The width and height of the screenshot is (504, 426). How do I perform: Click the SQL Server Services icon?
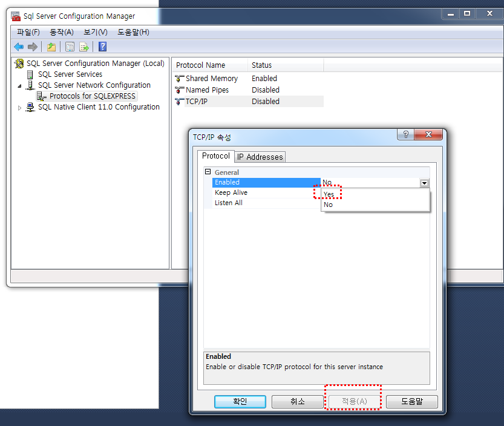[x=30, y=74]
